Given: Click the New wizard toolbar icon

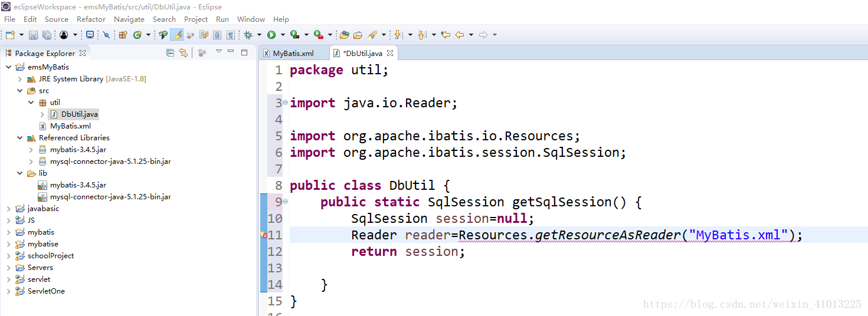Looking at the screenshot, I should tap(10, 35).
